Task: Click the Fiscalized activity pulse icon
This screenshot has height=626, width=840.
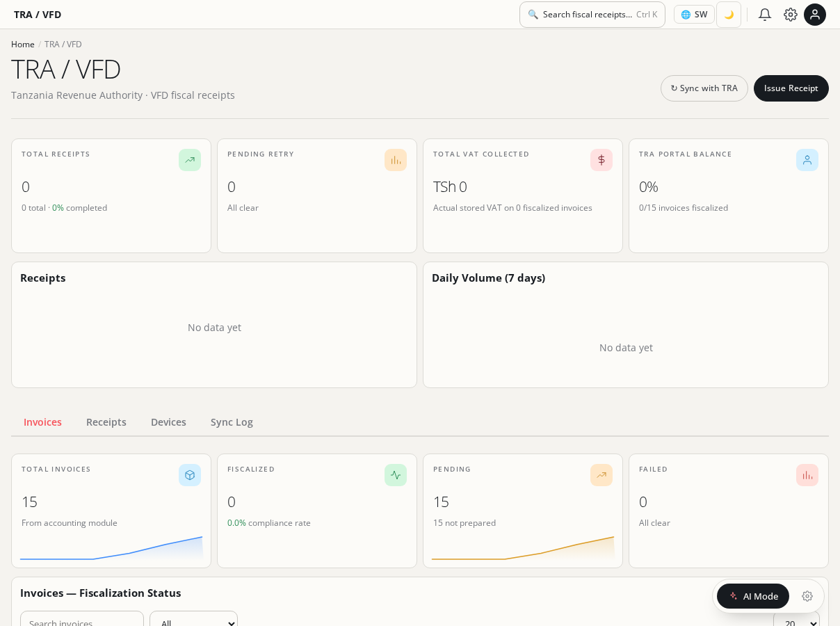Action: [396, 475]
